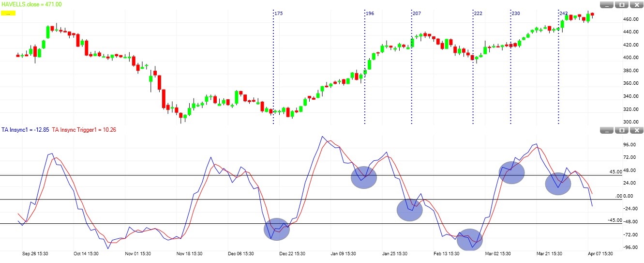
Task: Click the dotted vertical marker labeled 175
Action: (x=273, y=68)
